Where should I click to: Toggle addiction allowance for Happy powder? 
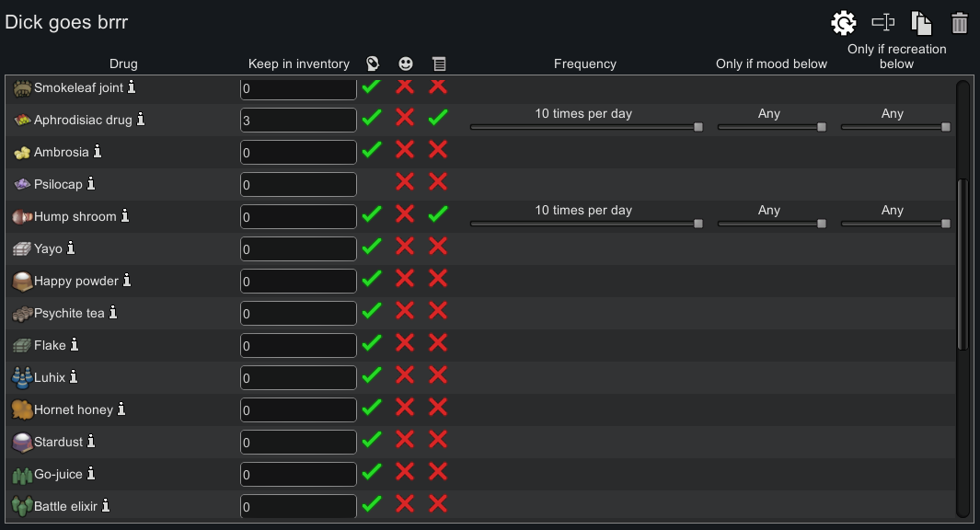tap(372, 278)
